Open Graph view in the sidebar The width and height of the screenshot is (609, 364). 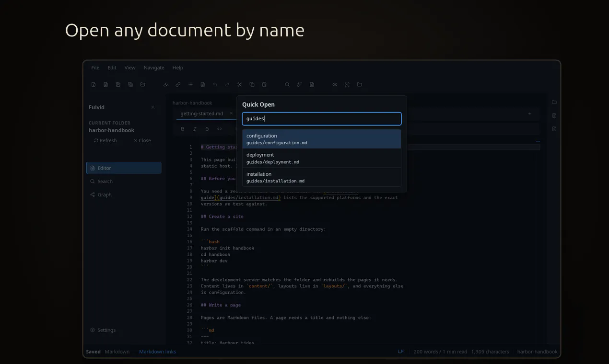(124, 195)
